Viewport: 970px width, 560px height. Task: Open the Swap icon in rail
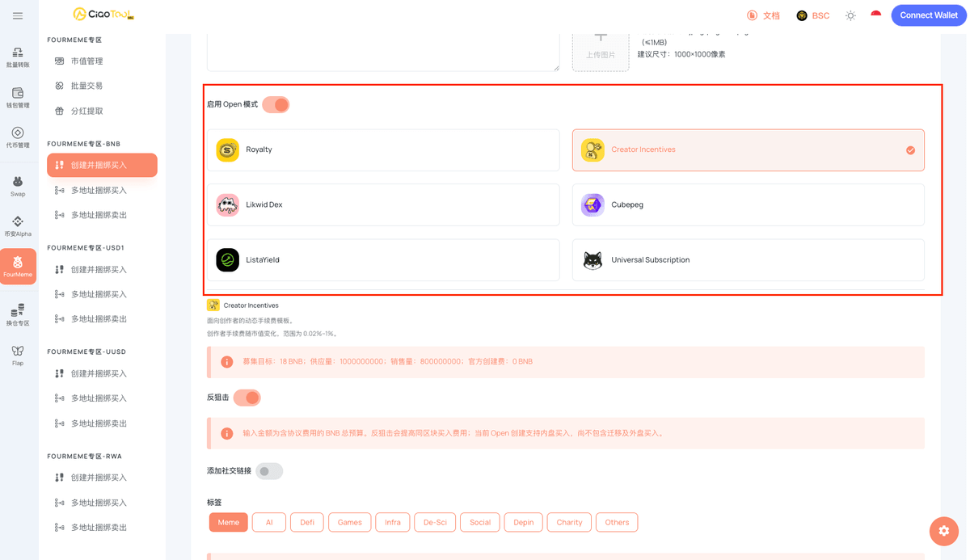coord(18,186)
